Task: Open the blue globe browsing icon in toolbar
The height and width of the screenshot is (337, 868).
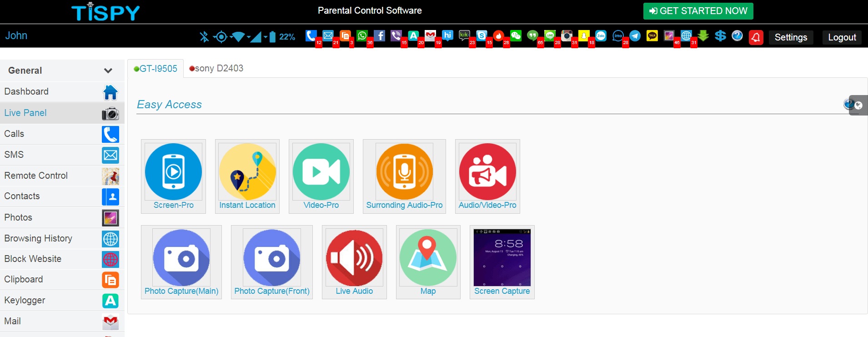Action: [x=686, y=35]
